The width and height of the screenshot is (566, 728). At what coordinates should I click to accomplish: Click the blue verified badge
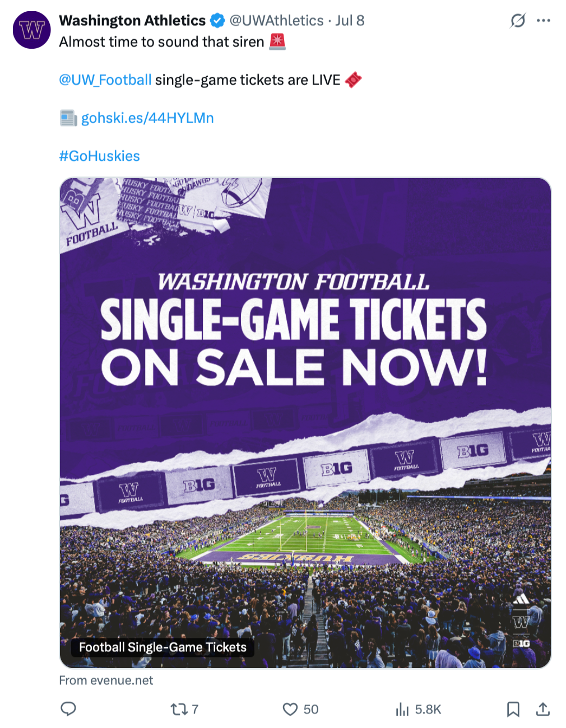tap(217, 21)
